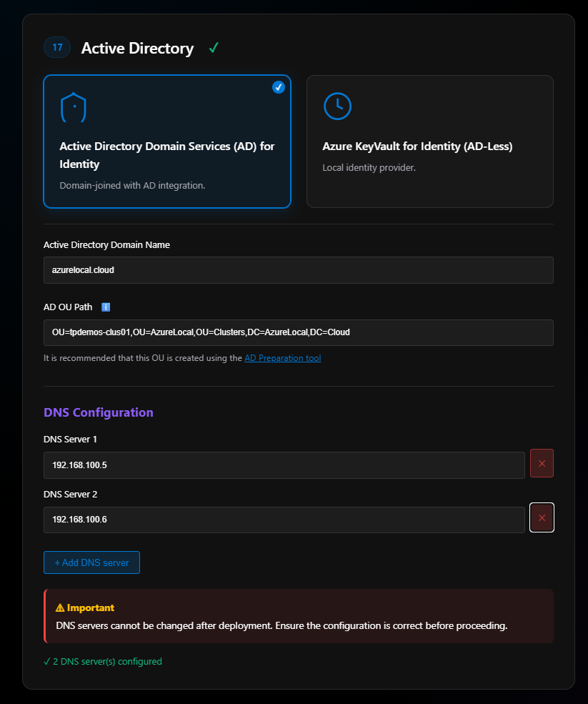Choose Active Directory Domain Services for Identity
The image size is (588, 704).
click(x=167, y=155)
